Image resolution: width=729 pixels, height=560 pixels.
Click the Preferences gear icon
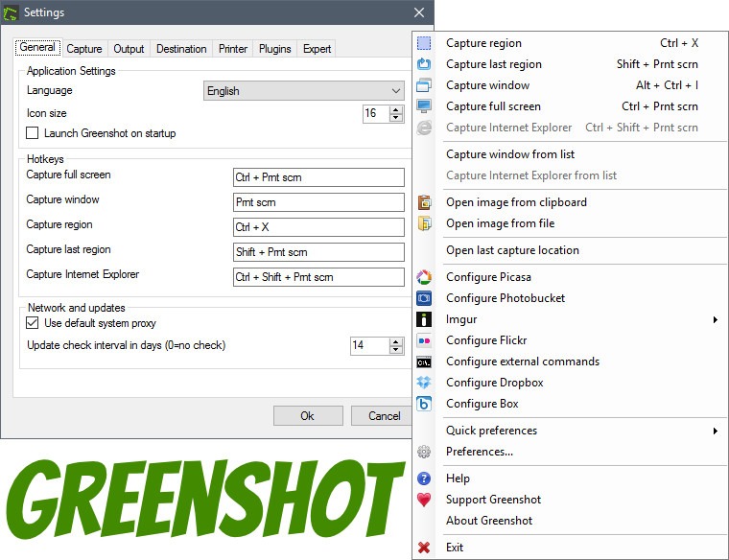coord(424,452)
